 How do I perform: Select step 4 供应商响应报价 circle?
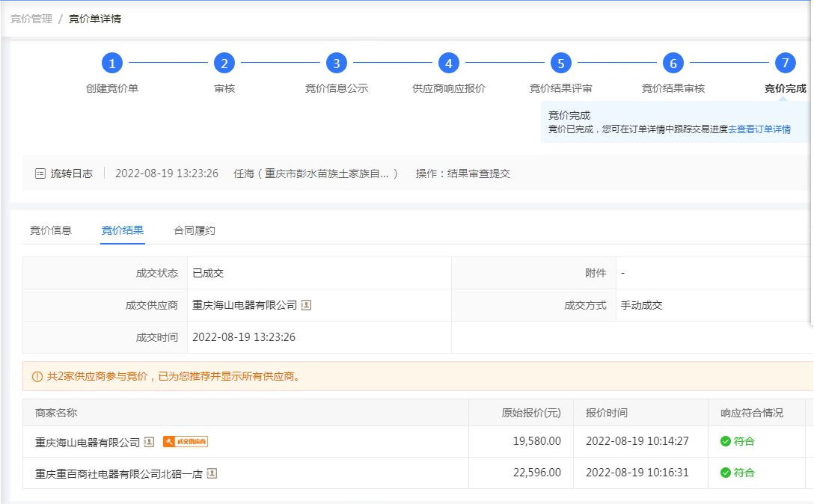tap(449, 64)
